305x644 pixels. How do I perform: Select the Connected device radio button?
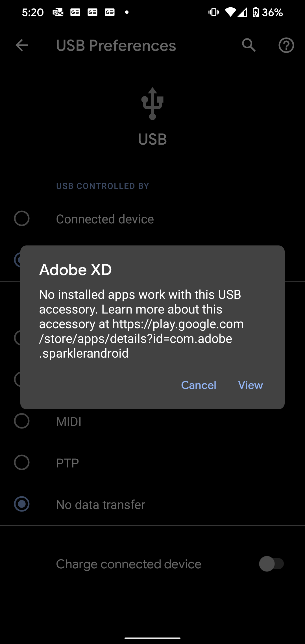tap(22, 219)
